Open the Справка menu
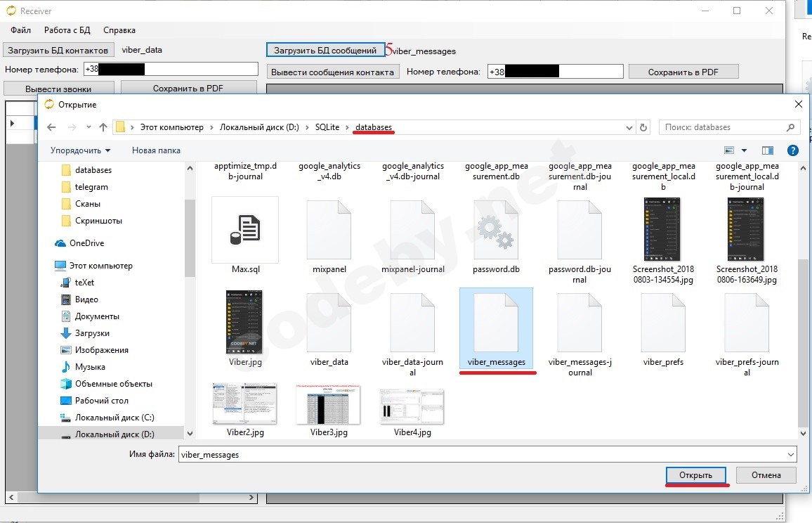The width and height of the screenshot is (812, 523). pyautogui.click(x=119, y=30)
